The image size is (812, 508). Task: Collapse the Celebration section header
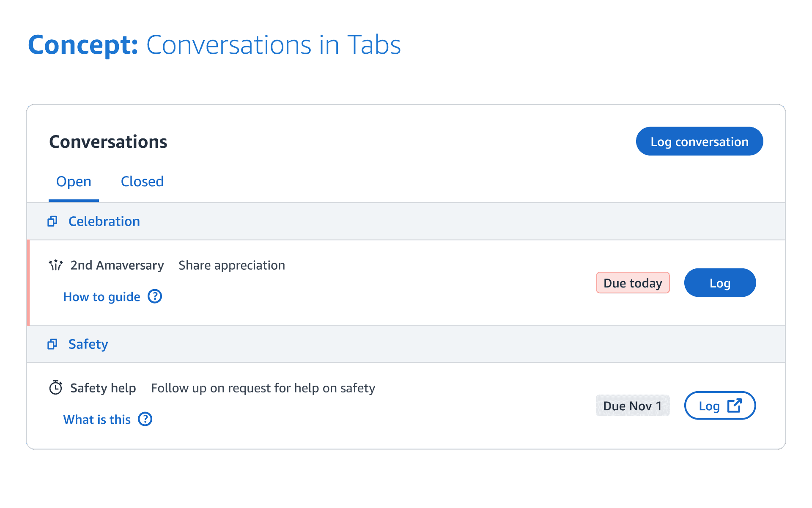[x=104, y=221]
